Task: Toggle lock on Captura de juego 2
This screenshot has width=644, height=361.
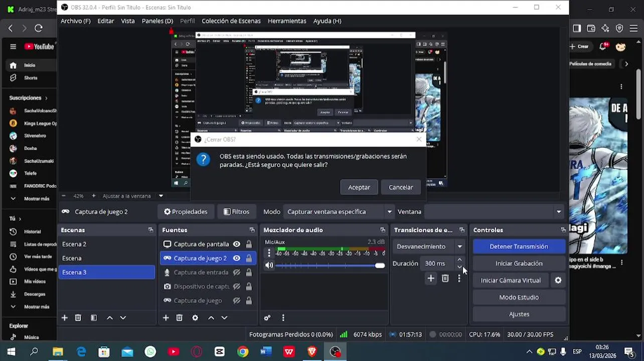Action: pyautogui.click(x=249, y=258)
